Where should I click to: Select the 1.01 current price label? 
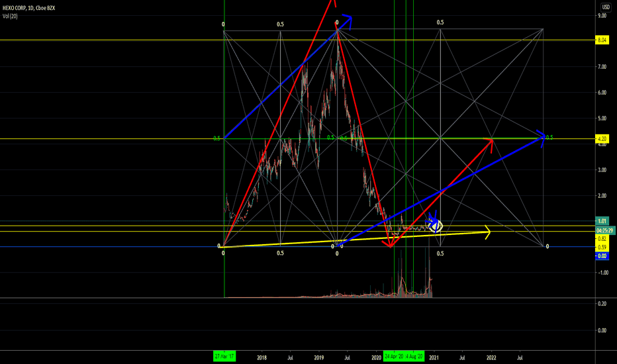click(602, 221)
